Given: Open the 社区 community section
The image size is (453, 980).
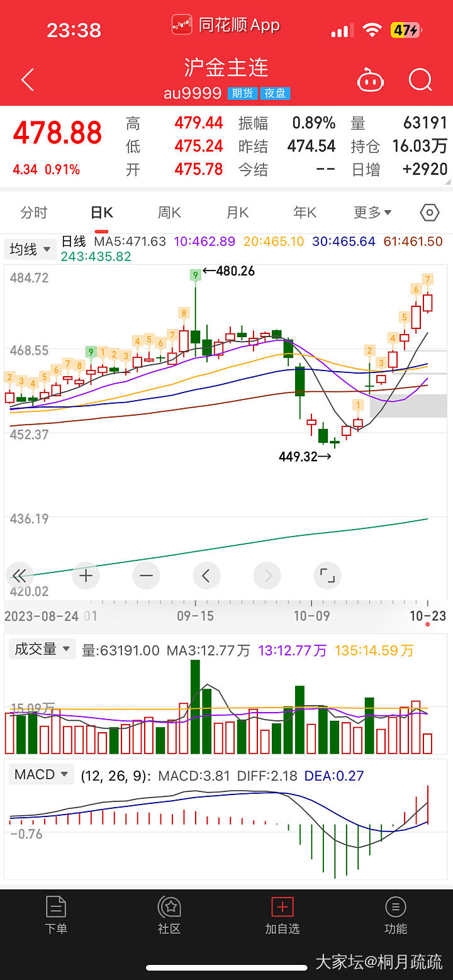Looking at the screenshot, I should click(x=169, y=915).
